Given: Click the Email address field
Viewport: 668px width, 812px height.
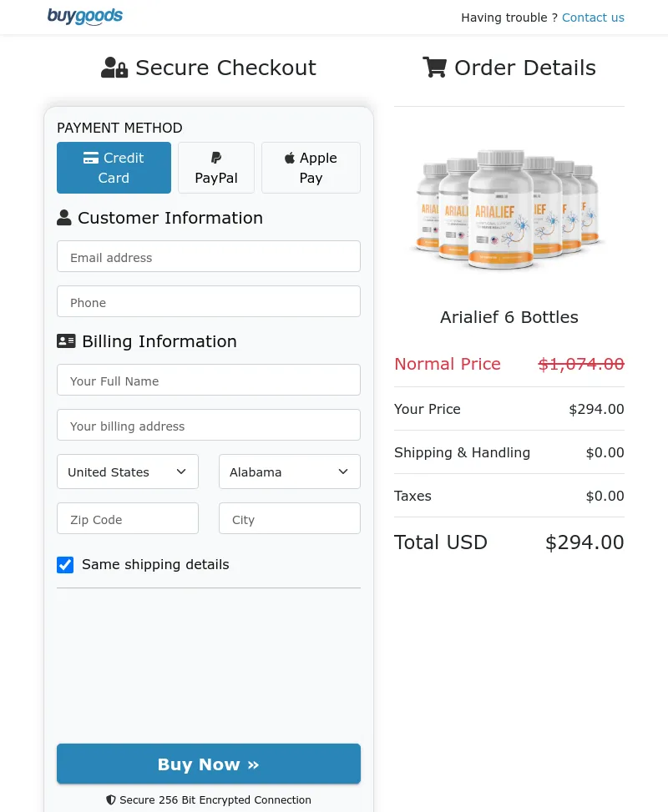Looking at the screenshot, I should 209,257.
